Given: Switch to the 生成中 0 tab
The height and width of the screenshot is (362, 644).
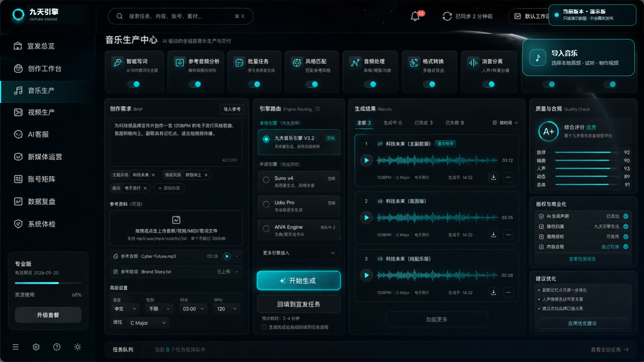Looking at the screenshot, I should tap(392, 123).
